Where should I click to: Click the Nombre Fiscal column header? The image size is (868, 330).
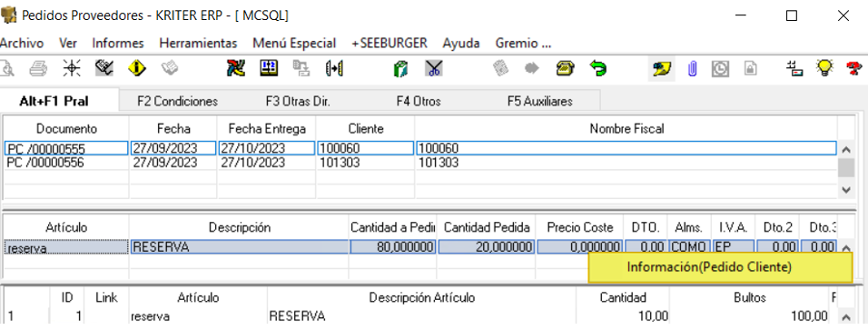click(626, 129)
